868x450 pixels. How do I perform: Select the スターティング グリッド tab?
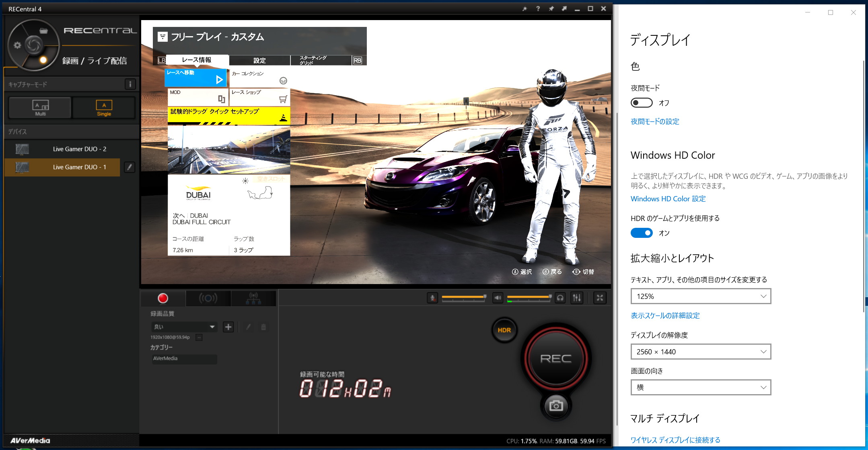(x=321, y=60)
